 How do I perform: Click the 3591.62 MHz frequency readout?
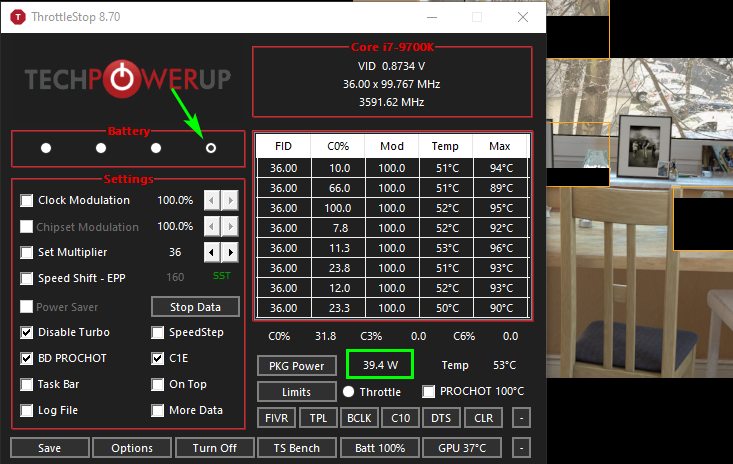(391, 102)
